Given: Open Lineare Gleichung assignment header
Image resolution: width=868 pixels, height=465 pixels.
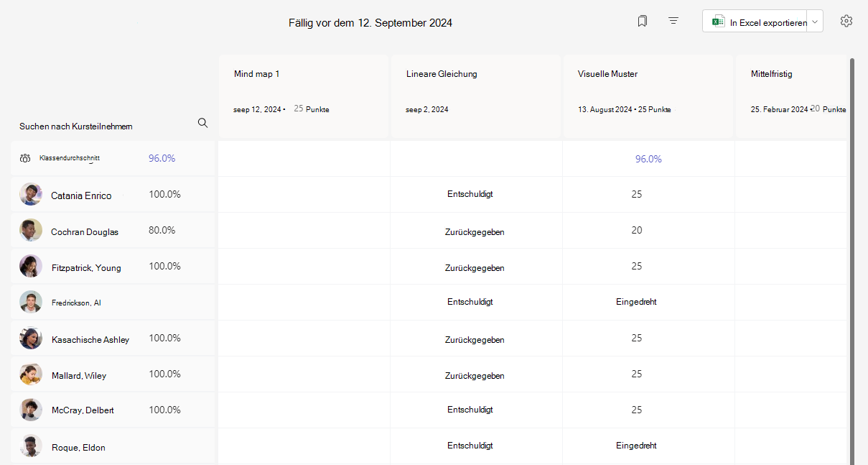Looking at the screenshot, I should pyautogui.click(x=475, y=96).
